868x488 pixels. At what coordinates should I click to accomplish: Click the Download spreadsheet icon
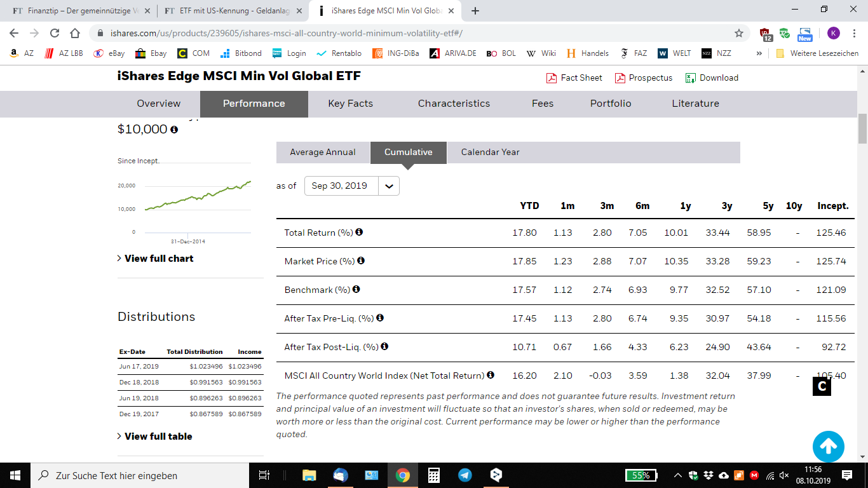point(691,78)
